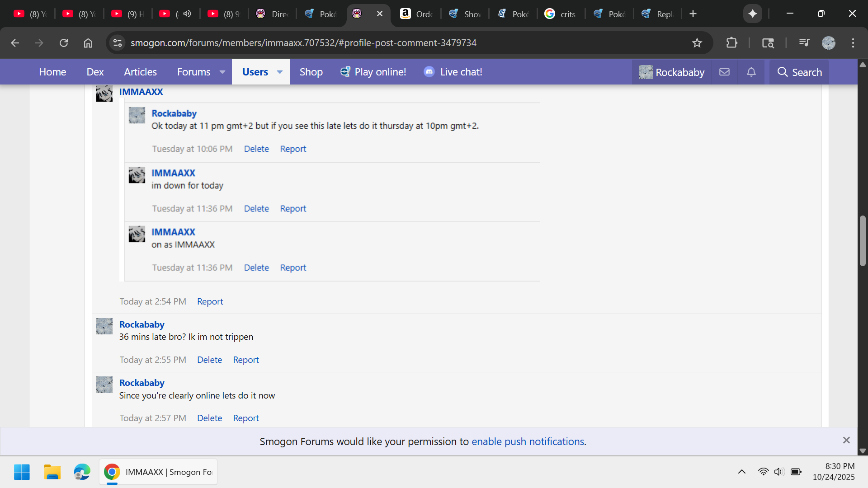Open File Explorer from taskbar
The width and height of the screenshot is (868, 488).
pyautogui.click(x=52, y=472)
